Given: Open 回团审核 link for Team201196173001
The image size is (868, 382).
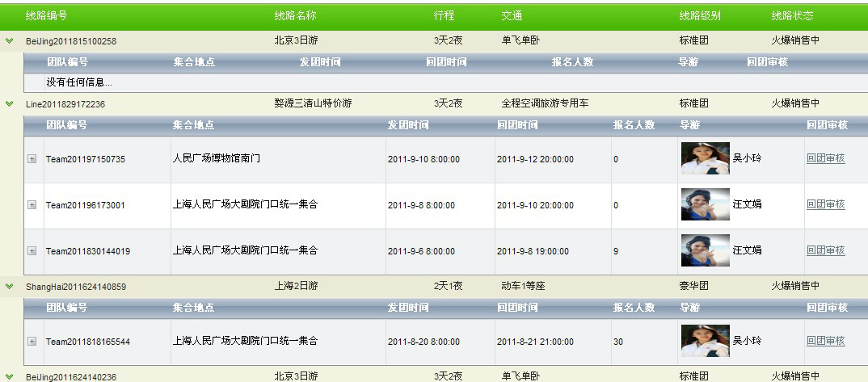Looking at the screenshot, I should click(x=825, y=204).
